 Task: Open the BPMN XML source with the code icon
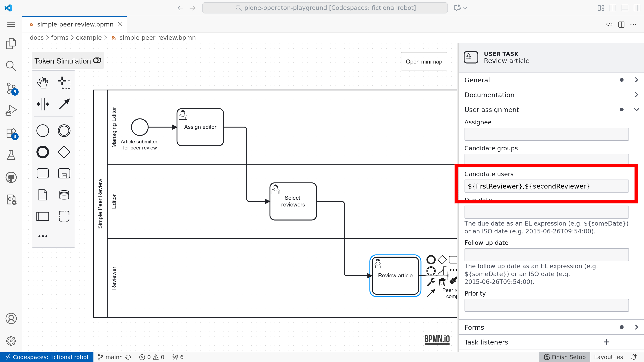(x=609, y=24)
